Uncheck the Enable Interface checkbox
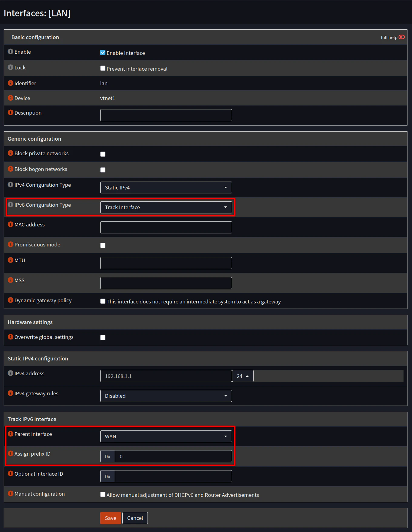 [x=103, y=52]
